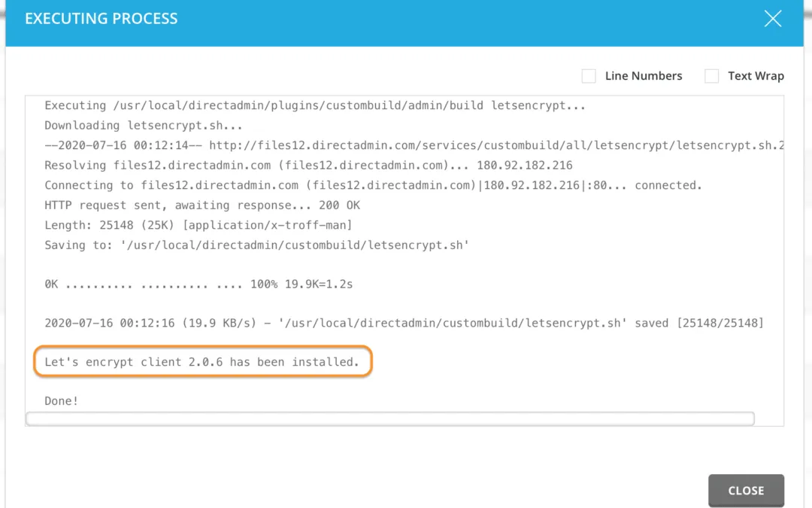This screenshot has width=812, height=508.
Task: Click the X in the blue header bar
Action: [x=773, y=19]
